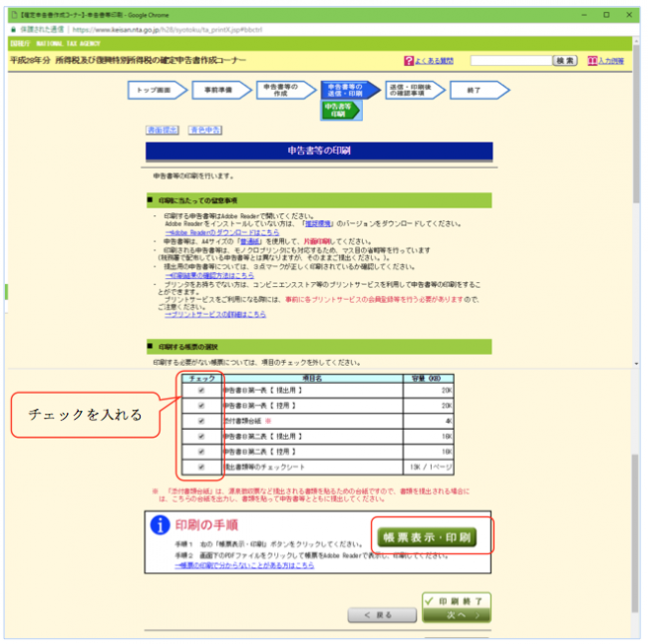Go to トップ画面 step in navigation

(x=160, y=90)
